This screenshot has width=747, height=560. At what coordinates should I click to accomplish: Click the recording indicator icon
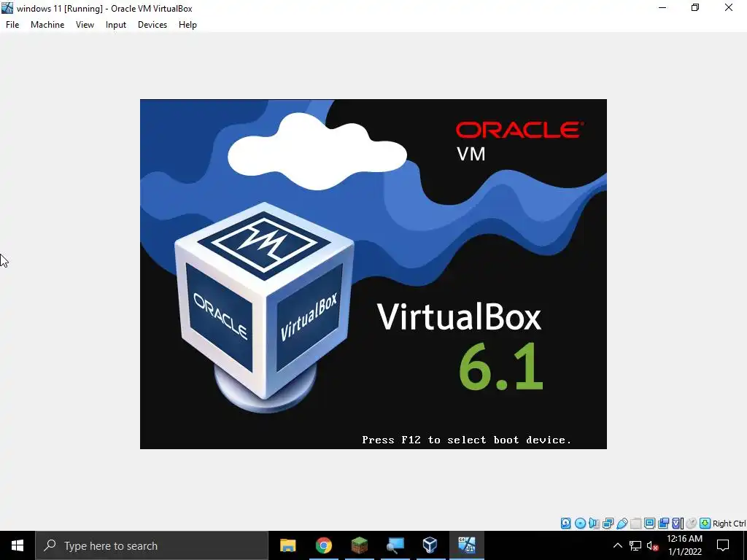(663, 524)
